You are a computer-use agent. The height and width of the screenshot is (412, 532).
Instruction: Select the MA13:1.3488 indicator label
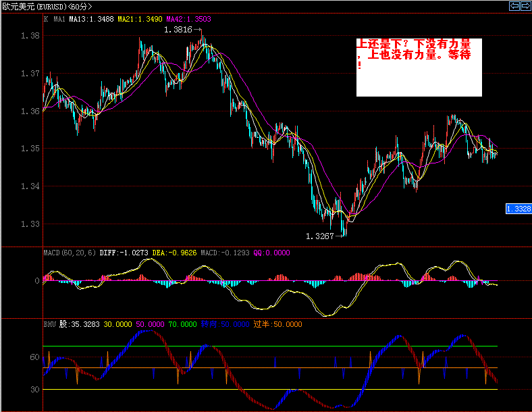point(92,20)
